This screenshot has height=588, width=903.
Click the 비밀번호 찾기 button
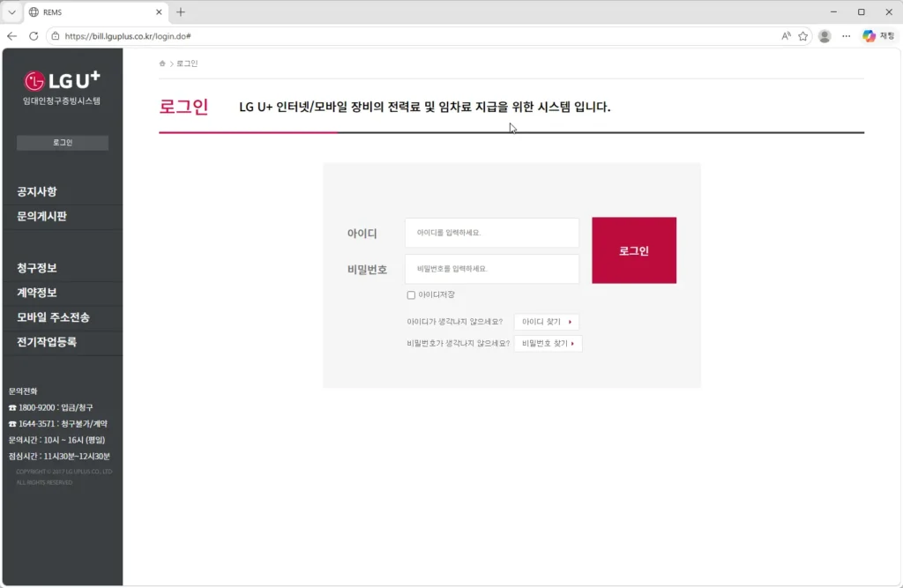tap(549, 343)
